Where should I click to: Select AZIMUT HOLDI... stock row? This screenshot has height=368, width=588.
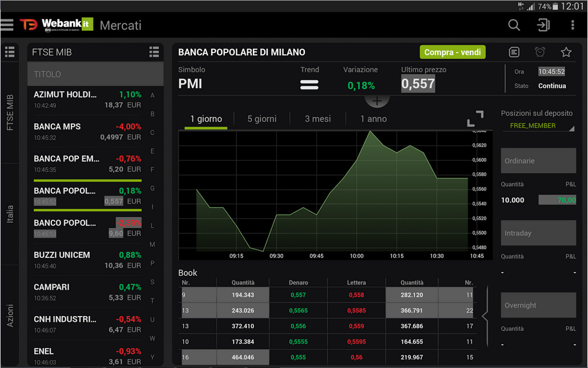point(88,100)
